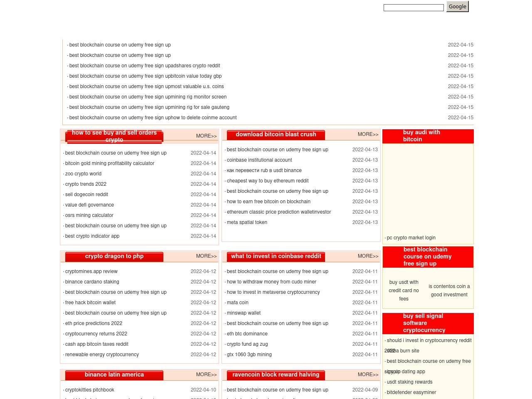Open 'cryptokitties pitchbook' link
This screenshot has width=532, height=399.
[90, 390]
